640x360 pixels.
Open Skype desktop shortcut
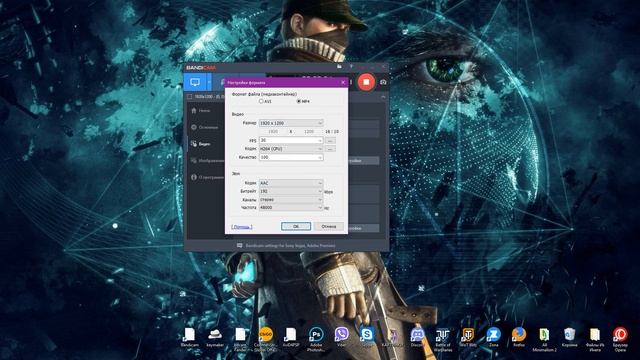coord(367,338)
